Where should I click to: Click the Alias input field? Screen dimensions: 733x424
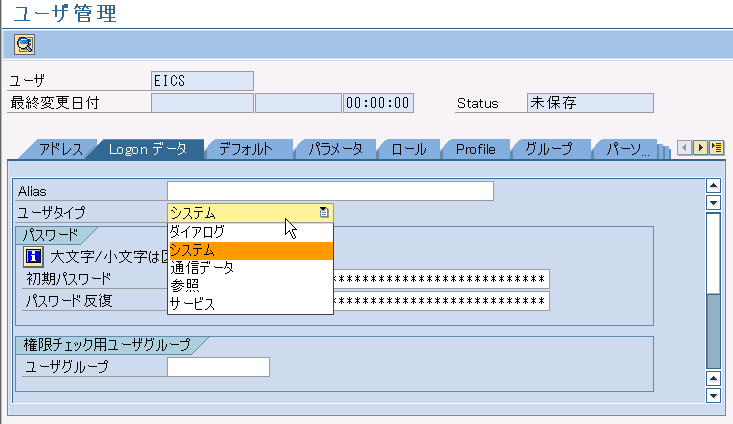[x=330, y=191]
